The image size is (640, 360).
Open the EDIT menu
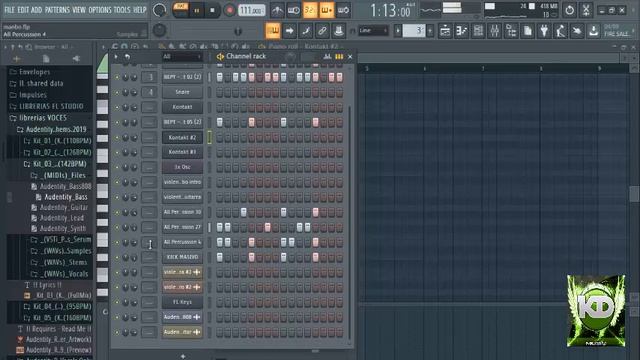(x=23, y=10)
